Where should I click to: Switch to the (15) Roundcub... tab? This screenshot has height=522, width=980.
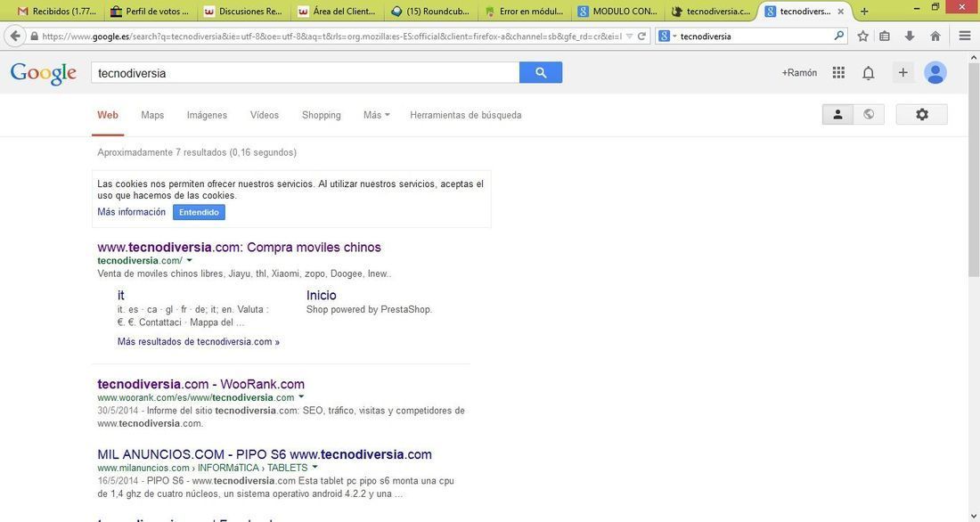431,12
